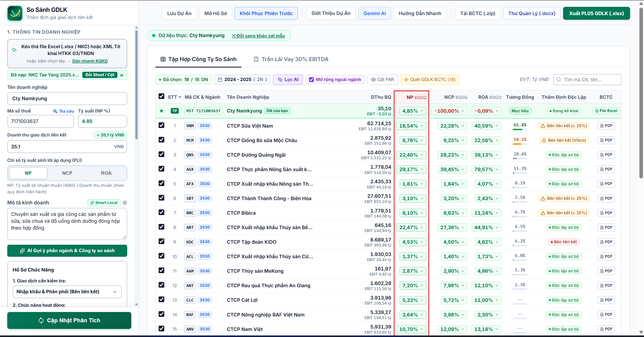The width and height of the screenshot is (644, 337).
Task: Open the NCP -100,00% dropdown for Cty Namkyung
Action: point(449,111)
